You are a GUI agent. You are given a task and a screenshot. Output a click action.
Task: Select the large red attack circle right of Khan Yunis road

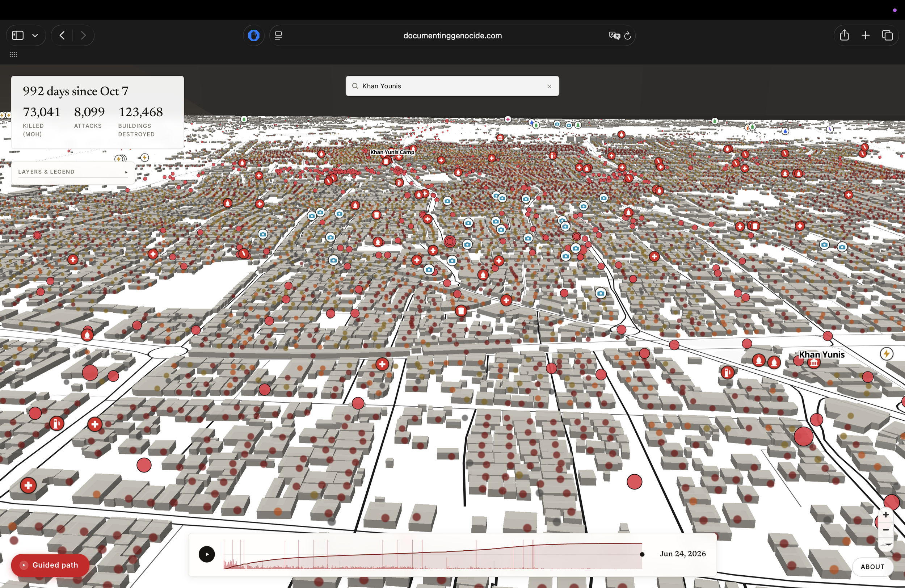pos(804,436)
